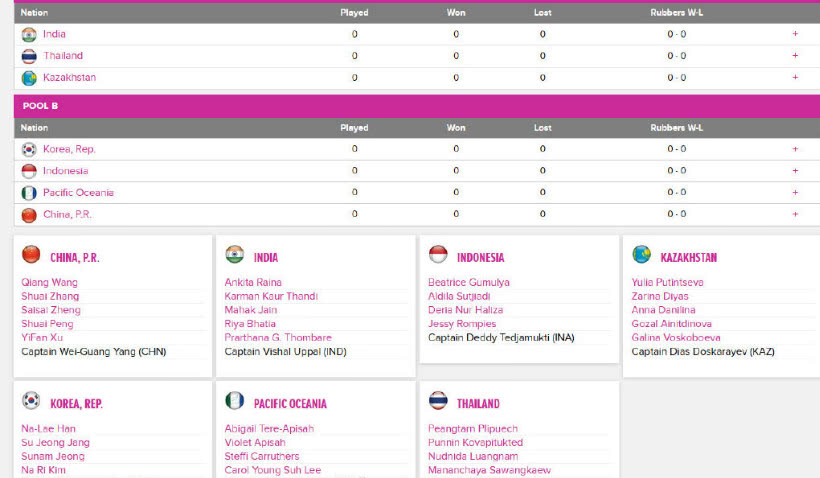Click the INDONESIA team card heading
Image resolution: width=820 pixels, height=478 pixels.
click(481, 258)
